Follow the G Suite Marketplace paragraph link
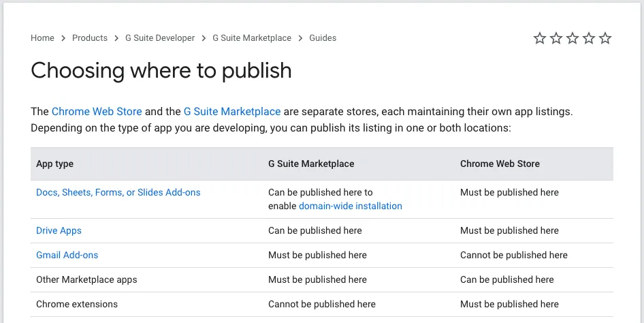Viewport: 644px width, 323px height. [232, 112]
